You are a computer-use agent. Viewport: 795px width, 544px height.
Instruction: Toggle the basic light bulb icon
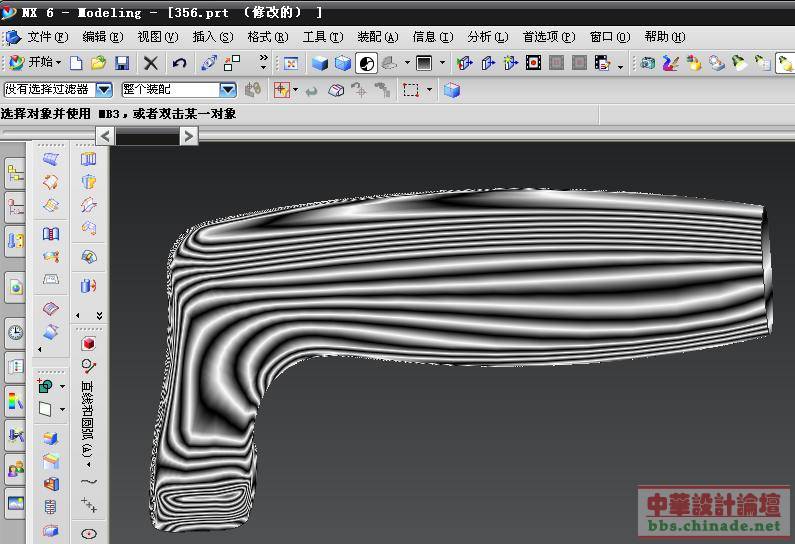(785, 63)
